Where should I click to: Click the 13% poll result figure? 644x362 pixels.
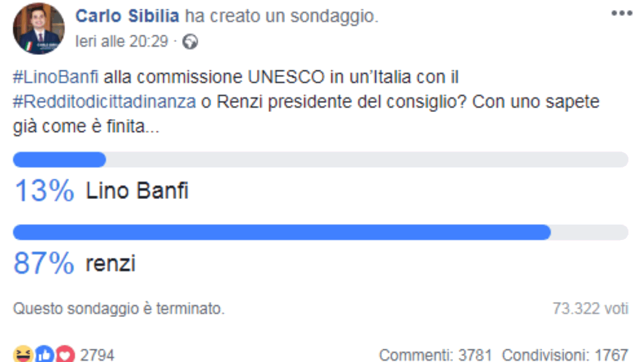tap(44, 191)
